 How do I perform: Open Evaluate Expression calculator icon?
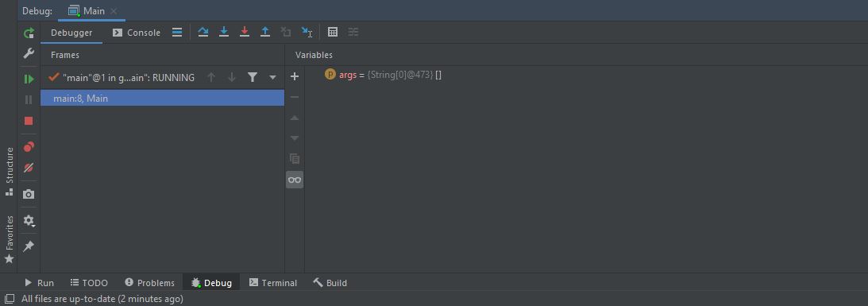[333, 32]
